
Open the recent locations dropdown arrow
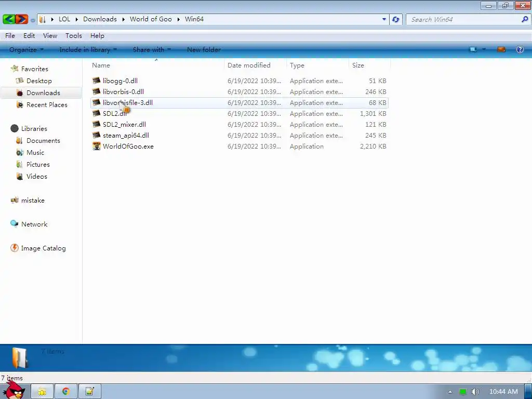click(33, 20)
